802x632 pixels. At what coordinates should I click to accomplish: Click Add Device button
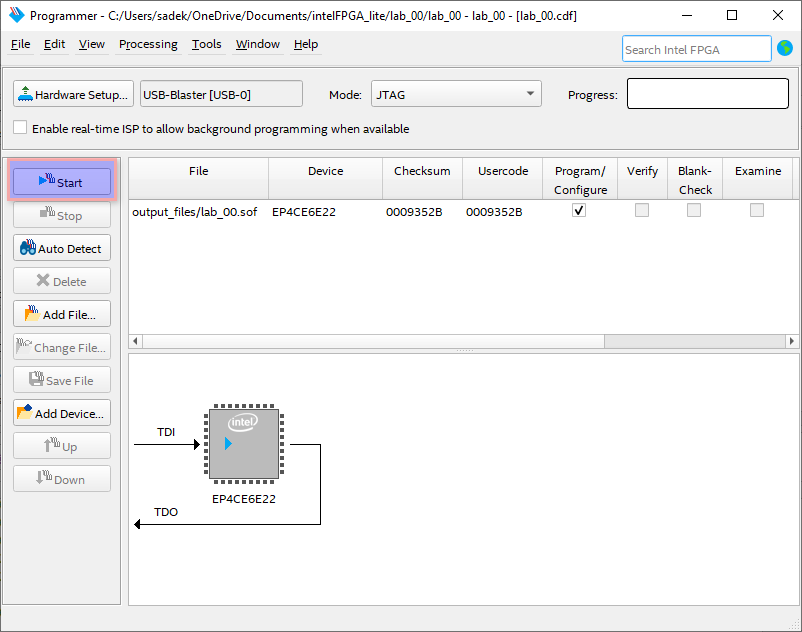pyautogui.click(x=62, y=414)
